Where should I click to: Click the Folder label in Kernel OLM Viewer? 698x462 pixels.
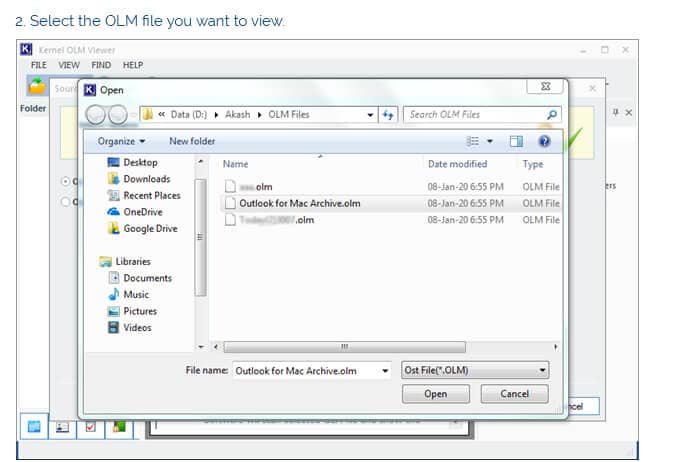pos(33,108)
